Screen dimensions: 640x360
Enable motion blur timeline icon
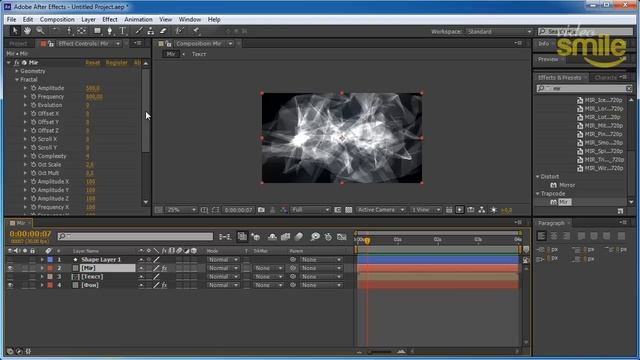pos(299,237)
